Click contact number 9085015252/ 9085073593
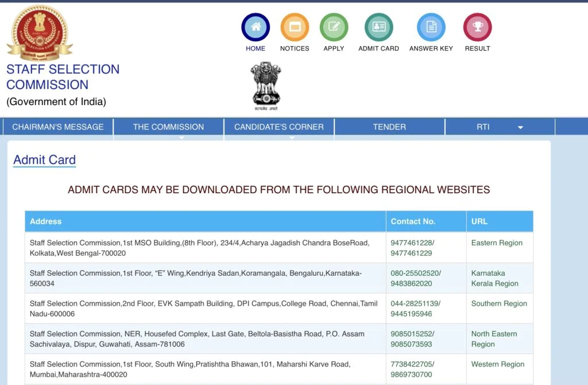 [x=412, y=339]
